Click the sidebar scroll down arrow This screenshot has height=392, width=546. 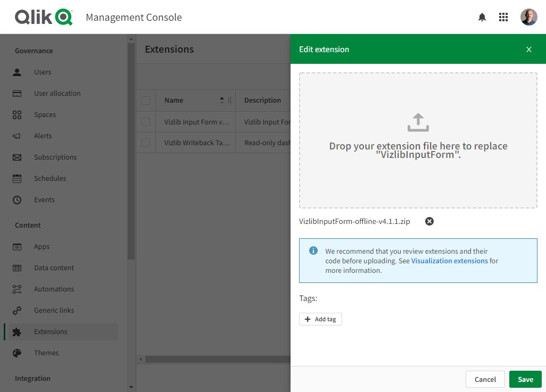131,387
